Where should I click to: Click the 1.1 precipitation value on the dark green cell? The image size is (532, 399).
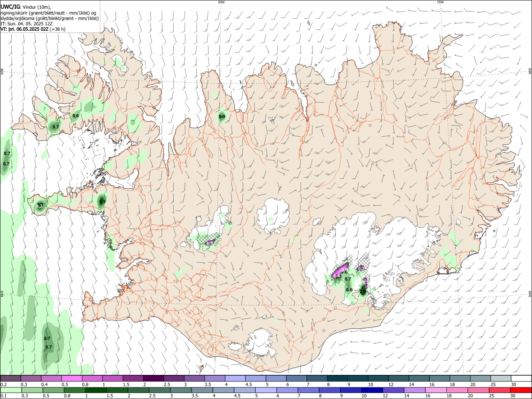pos(102,202)
